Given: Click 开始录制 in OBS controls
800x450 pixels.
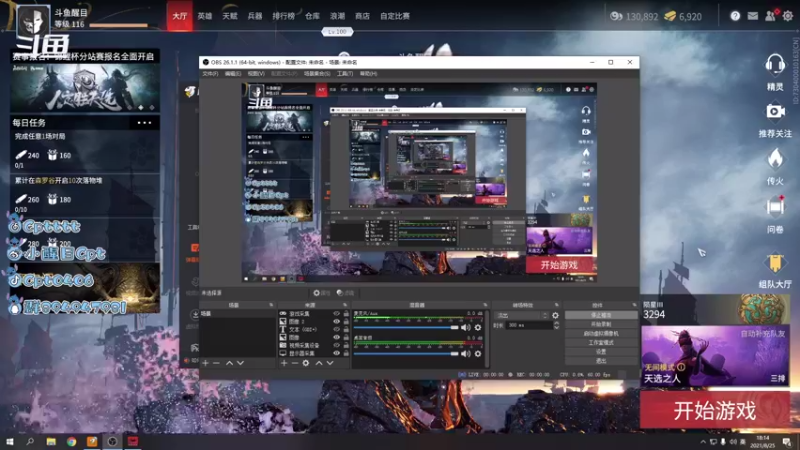Looking at the screenshot, I should coord(601,324).
